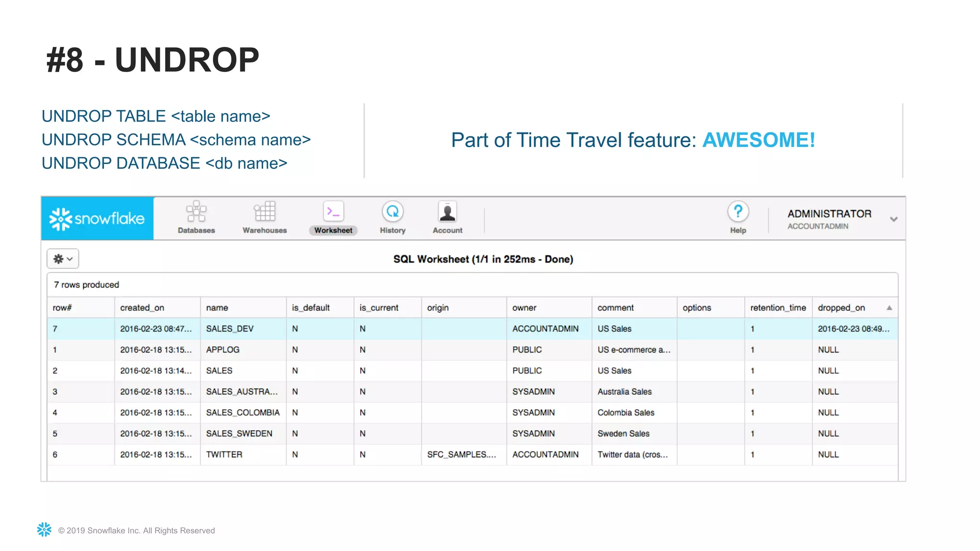Screen dimensions: 980x551
Task: Select the SALES_COLOMBIA name cell
Action: (244, 412)
